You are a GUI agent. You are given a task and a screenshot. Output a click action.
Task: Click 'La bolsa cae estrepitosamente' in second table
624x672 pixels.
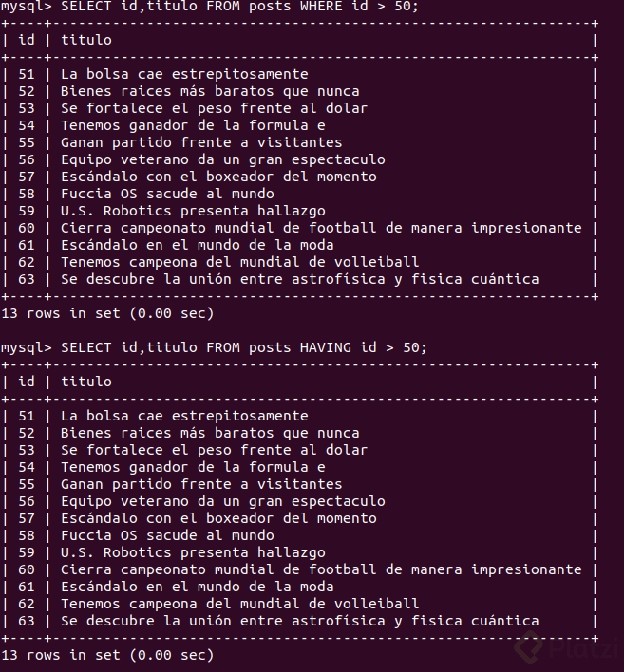point(184,416)
